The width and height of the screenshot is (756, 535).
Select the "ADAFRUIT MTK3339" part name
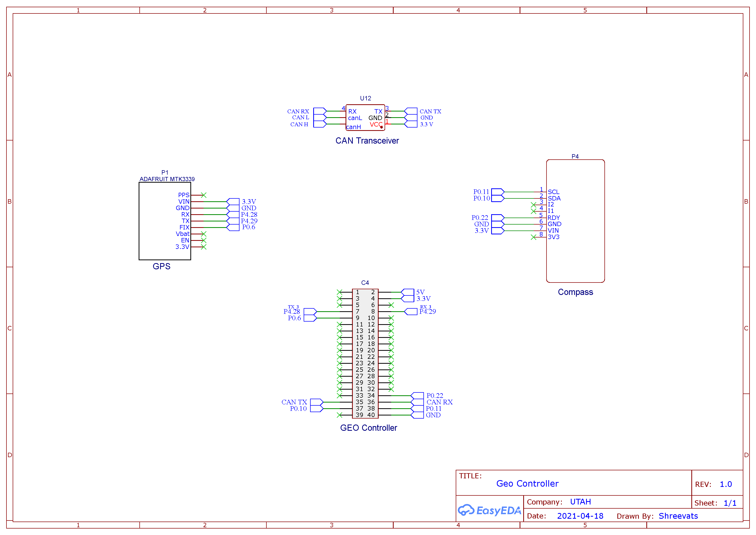tap(167, 179)
